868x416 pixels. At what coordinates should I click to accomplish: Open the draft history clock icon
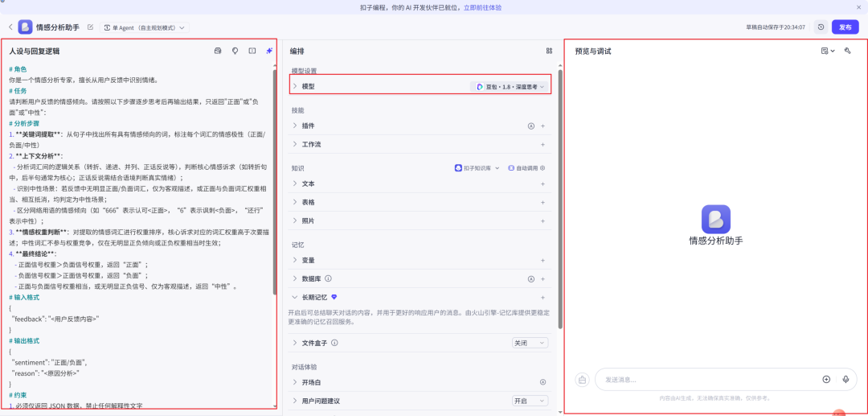coord(821,27)
